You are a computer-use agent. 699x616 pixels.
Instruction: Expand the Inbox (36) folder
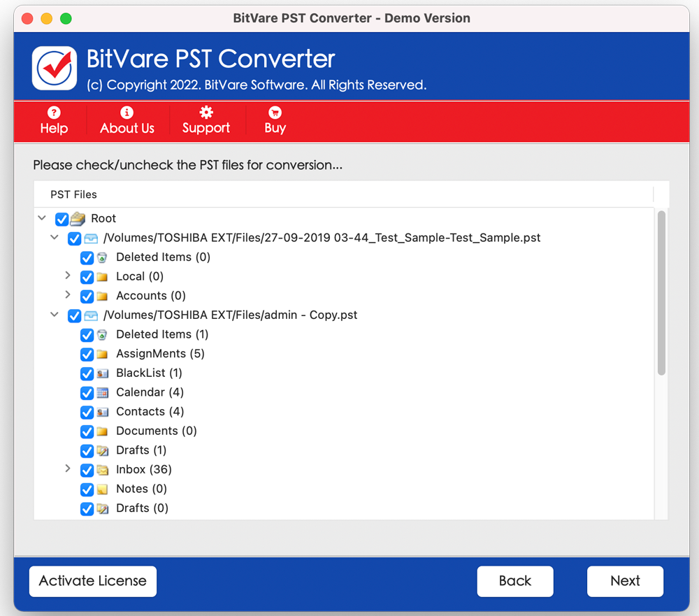pyautogui.click(x=68, y=469)
